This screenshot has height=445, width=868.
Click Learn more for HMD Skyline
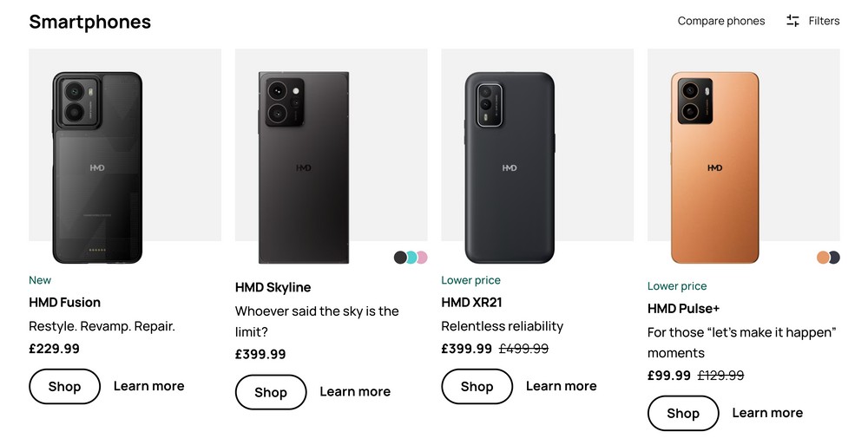355,391
